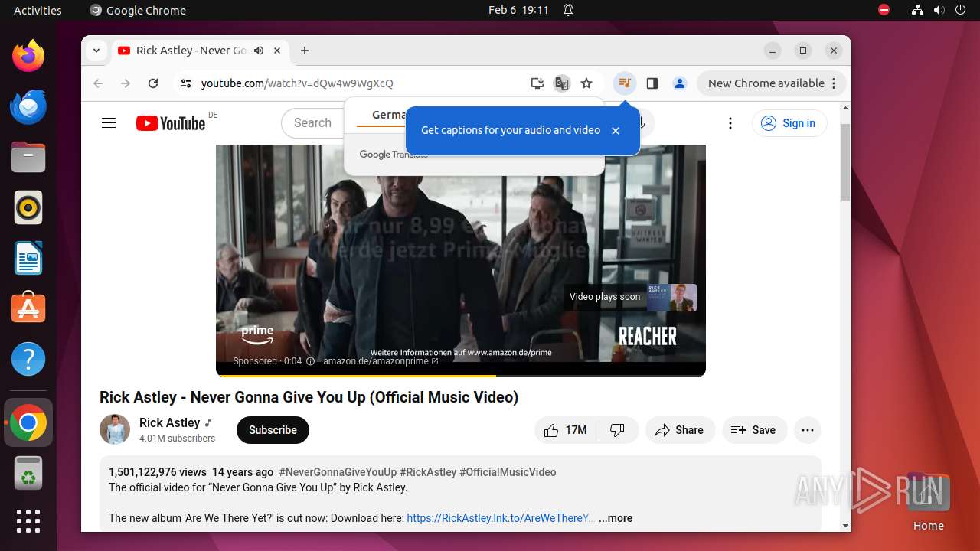The image size is (980, 551).
Task: Dismiss the captions tooltip with X
Action: point(616,131)
